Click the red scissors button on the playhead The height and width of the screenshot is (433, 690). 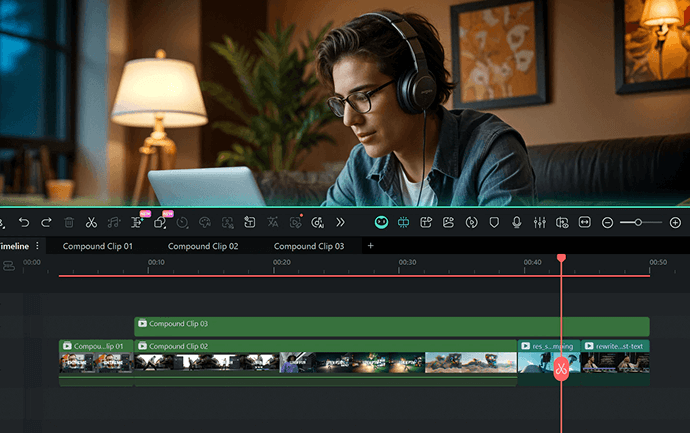click(x=561, y=369)
